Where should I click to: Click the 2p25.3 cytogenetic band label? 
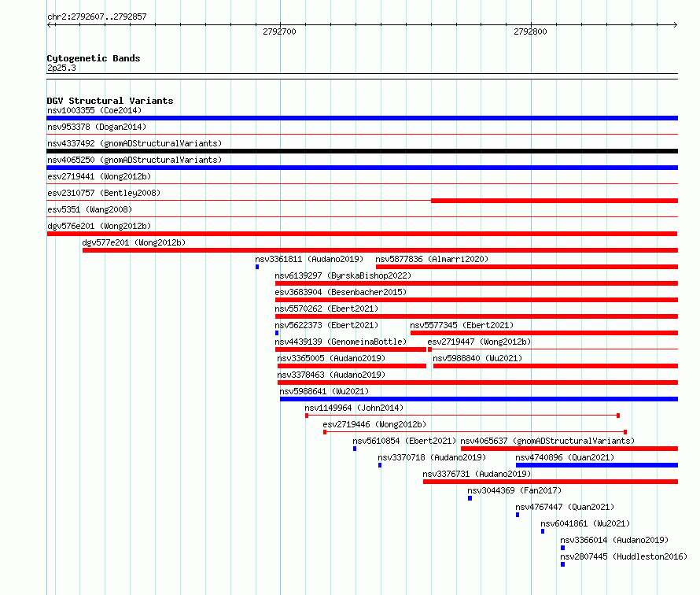click(x=61, y=68)
